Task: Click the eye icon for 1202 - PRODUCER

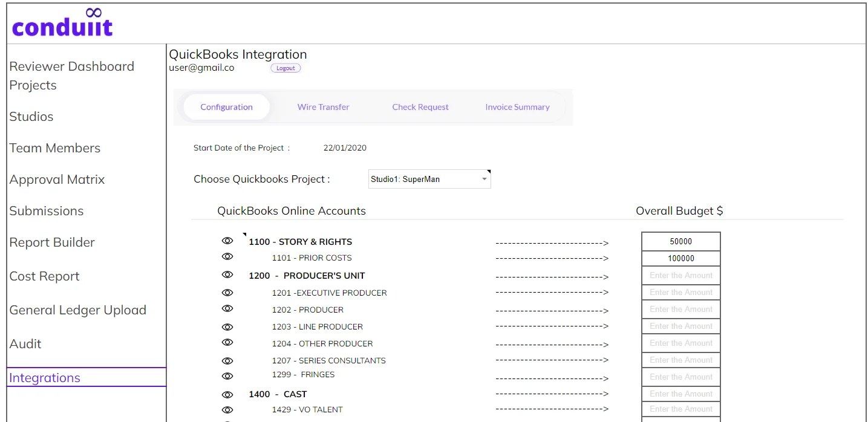Action: 227,308
